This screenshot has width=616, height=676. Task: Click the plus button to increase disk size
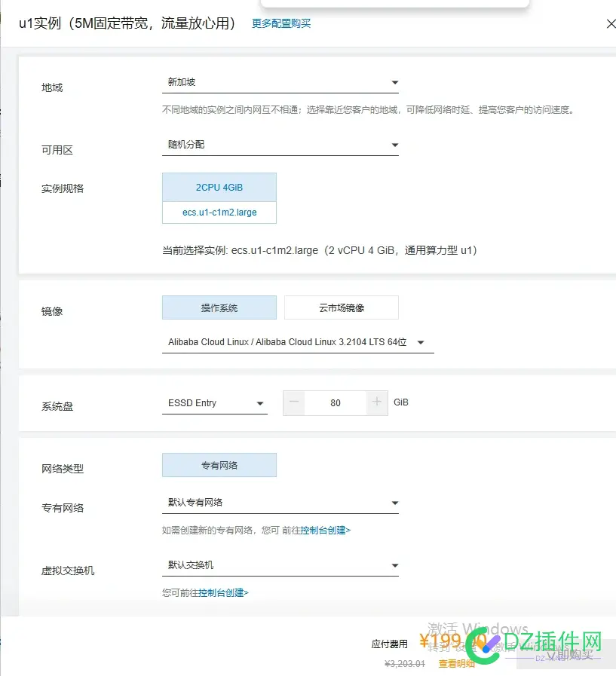377,403
